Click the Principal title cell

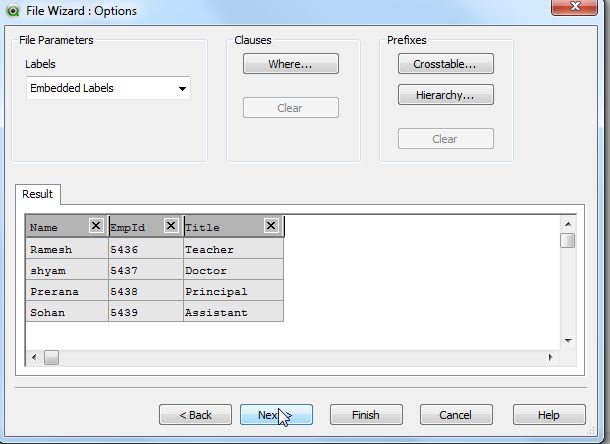(233, 291)
